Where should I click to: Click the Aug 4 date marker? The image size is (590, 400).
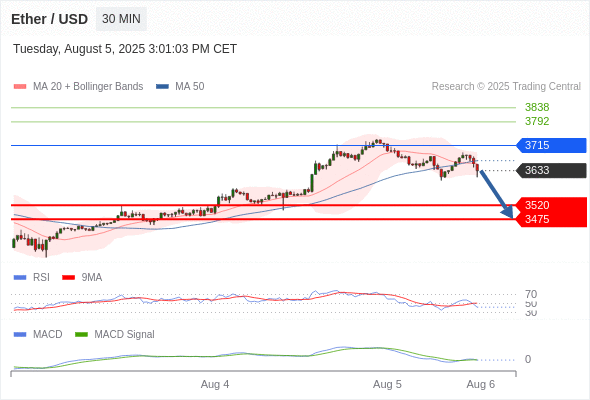(x=215, y=384)
